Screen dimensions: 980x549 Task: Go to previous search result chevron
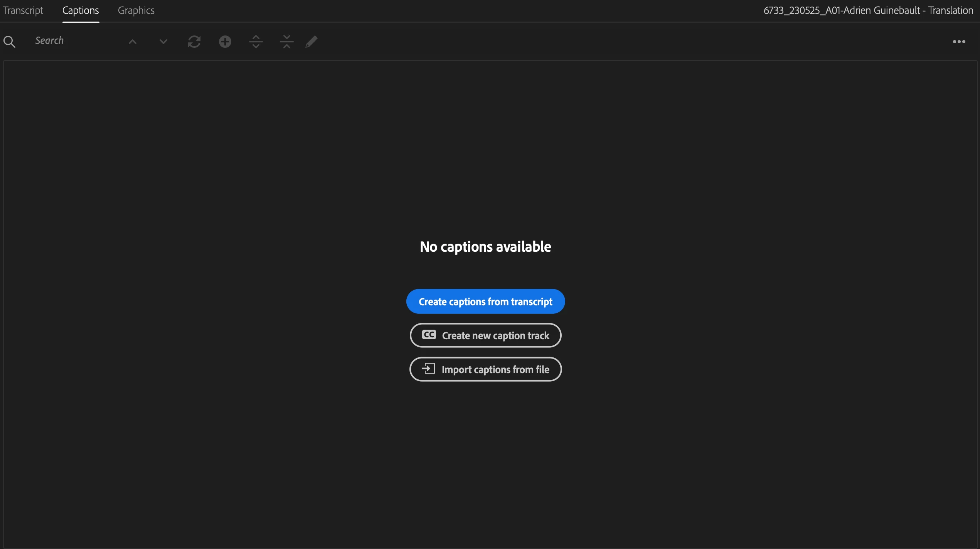pyautogui.click(x=133, y=42)
